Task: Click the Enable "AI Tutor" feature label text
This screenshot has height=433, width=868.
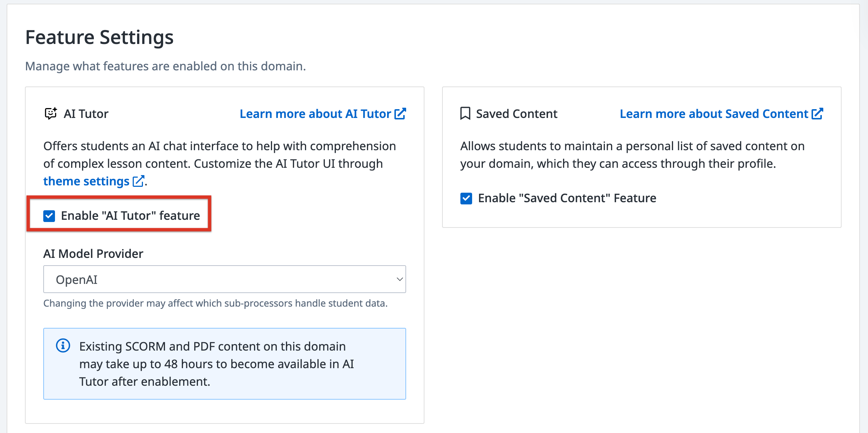Action: 130,216
